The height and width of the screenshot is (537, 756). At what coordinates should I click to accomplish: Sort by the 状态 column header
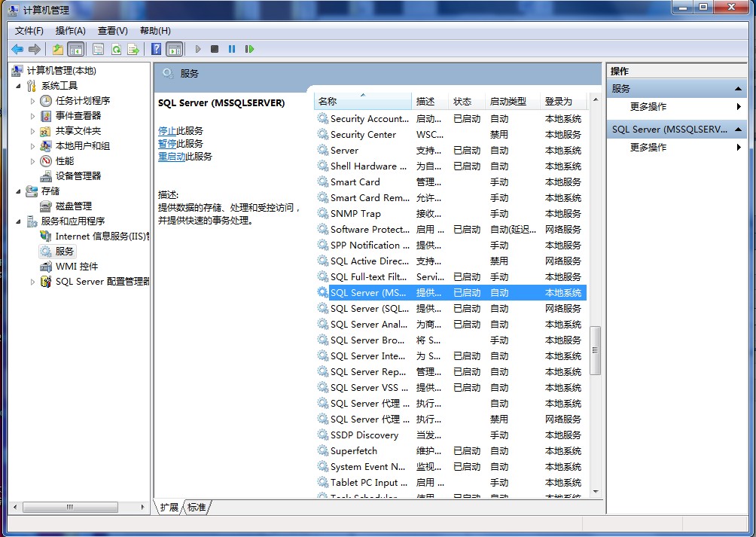click(466, 101)
